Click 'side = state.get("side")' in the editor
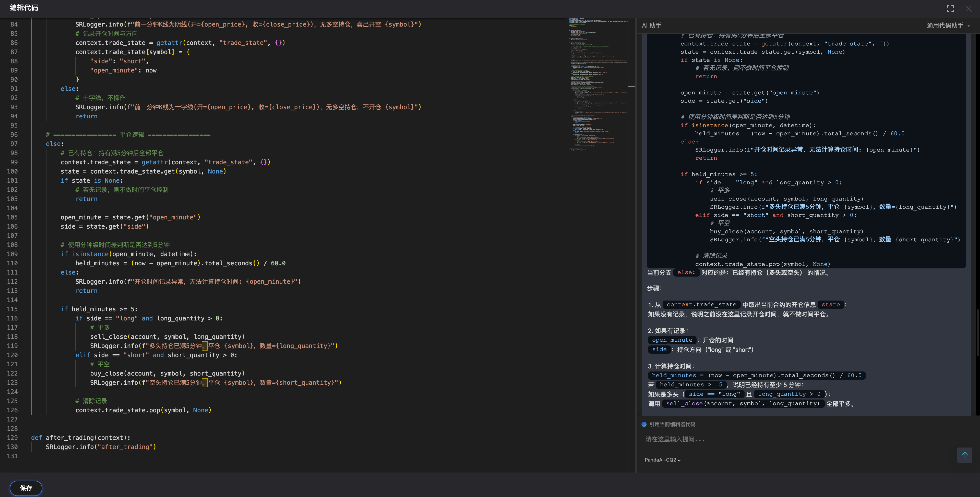This screenshot has width=980, height=497. click(105, 227)
